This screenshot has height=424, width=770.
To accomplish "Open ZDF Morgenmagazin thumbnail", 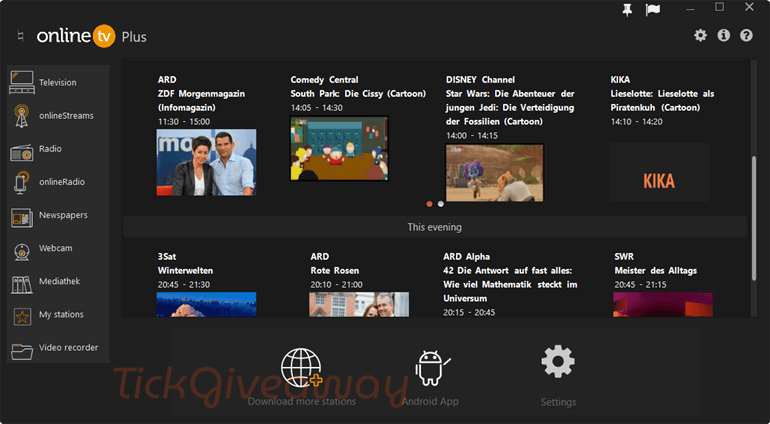I will (x=206, y=162).
